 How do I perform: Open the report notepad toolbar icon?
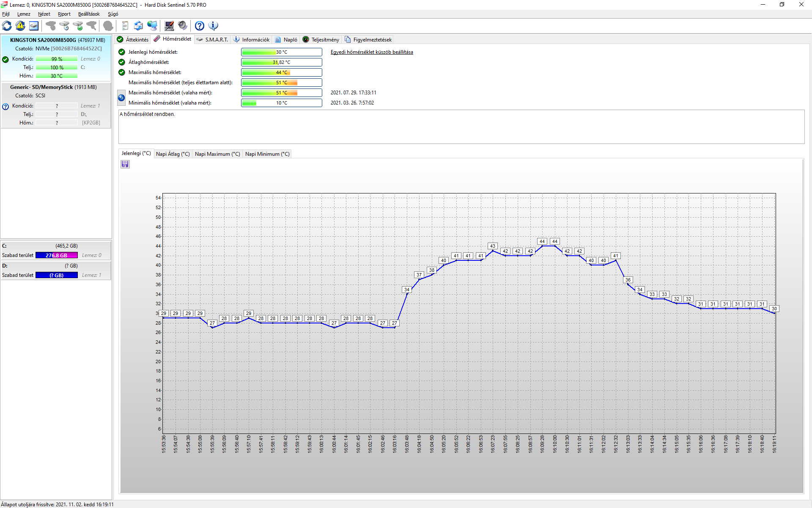tap(125, 26)
